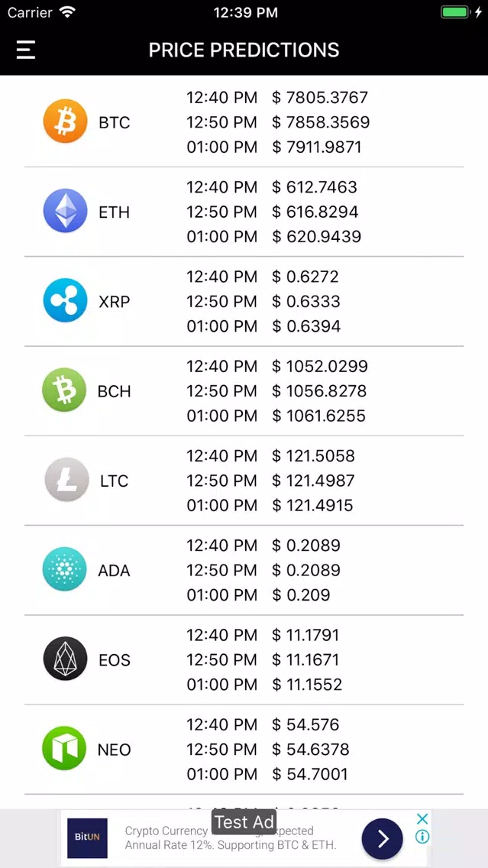The image size is (488, 868).
Task: Tap the orange Bitcoin BTC icon
Action: 65,121
